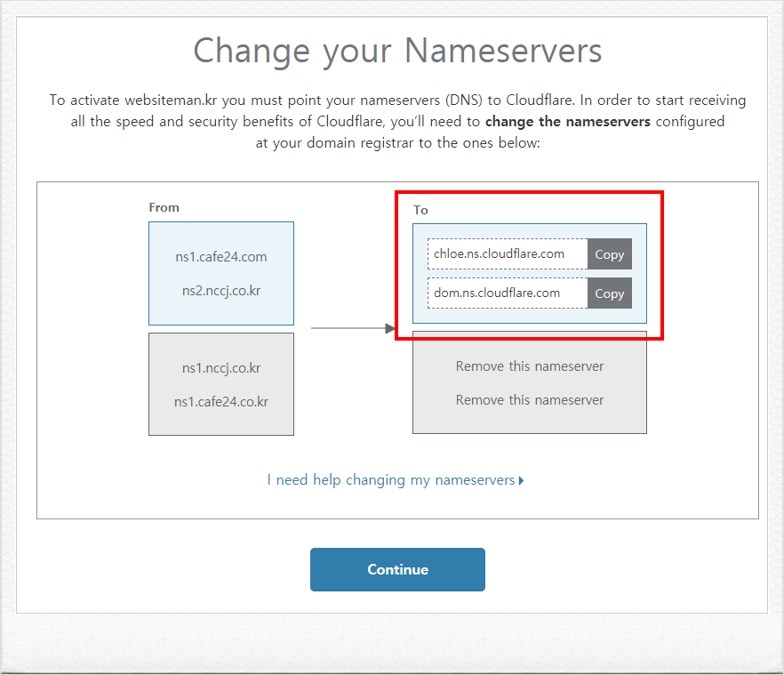Screen dimensions: 784x675
Task: Expand help arrow next to nameservers link
Action: pos(521,481)
